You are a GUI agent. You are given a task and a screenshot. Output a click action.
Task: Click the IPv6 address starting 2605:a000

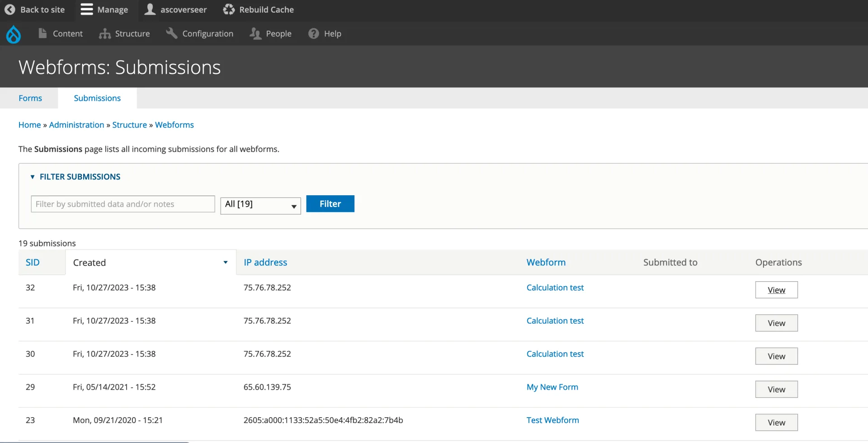point(323,420)
